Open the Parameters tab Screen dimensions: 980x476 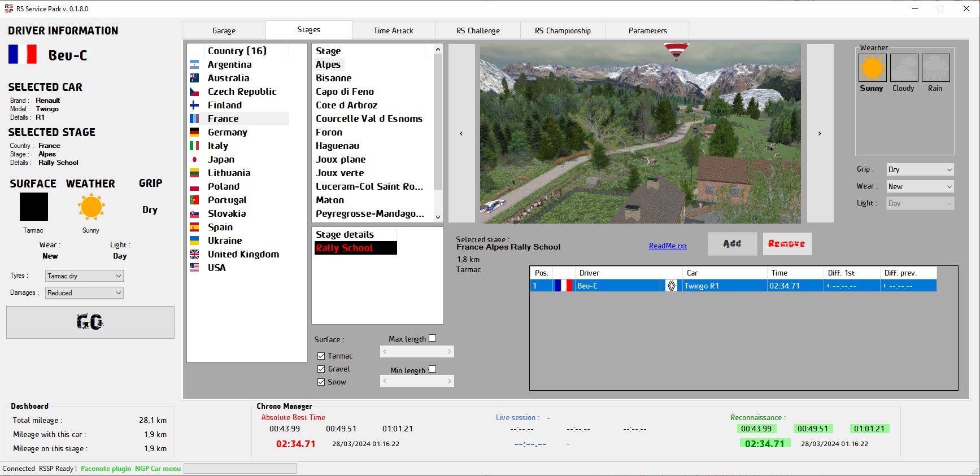click(647, 30)
